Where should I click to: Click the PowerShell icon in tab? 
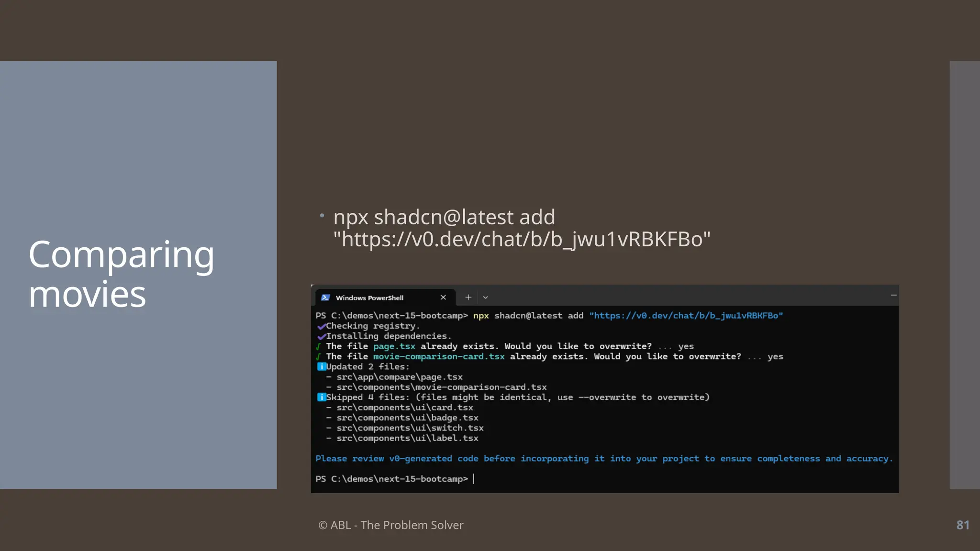[325, 298]
